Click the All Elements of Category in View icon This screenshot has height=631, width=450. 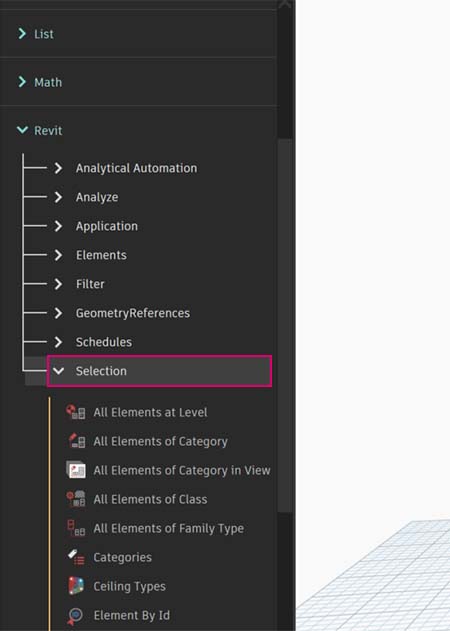76,470
